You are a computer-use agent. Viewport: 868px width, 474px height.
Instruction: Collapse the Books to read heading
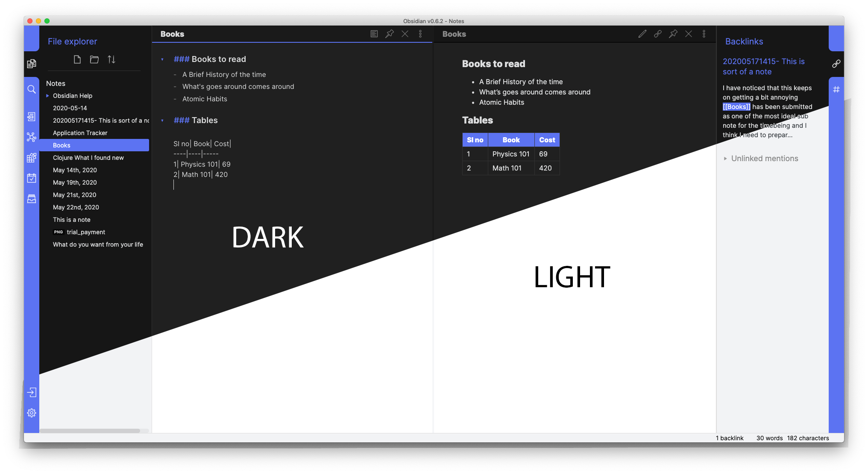click(162, 59)
